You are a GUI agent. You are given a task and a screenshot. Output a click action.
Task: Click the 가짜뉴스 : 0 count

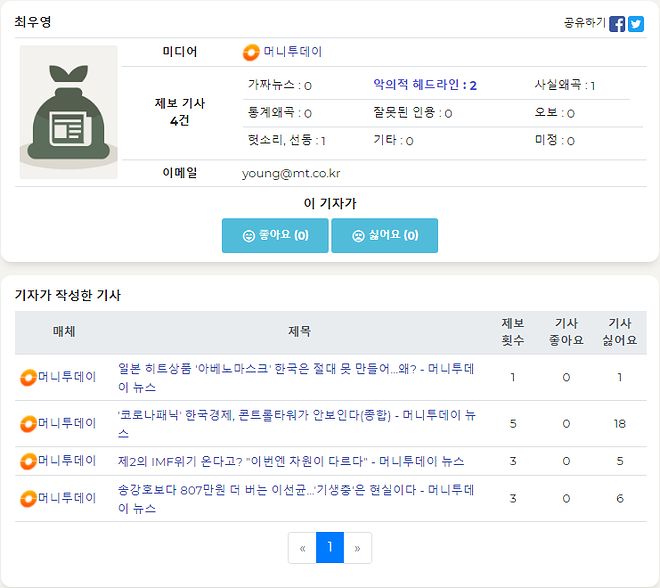(279, 85)
